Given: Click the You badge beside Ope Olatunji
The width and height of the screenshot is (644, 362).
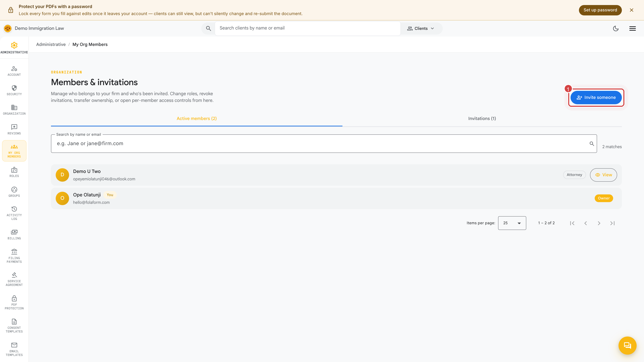Looking at the screenshot, I should pyautogui.click(x=110, y=195).
